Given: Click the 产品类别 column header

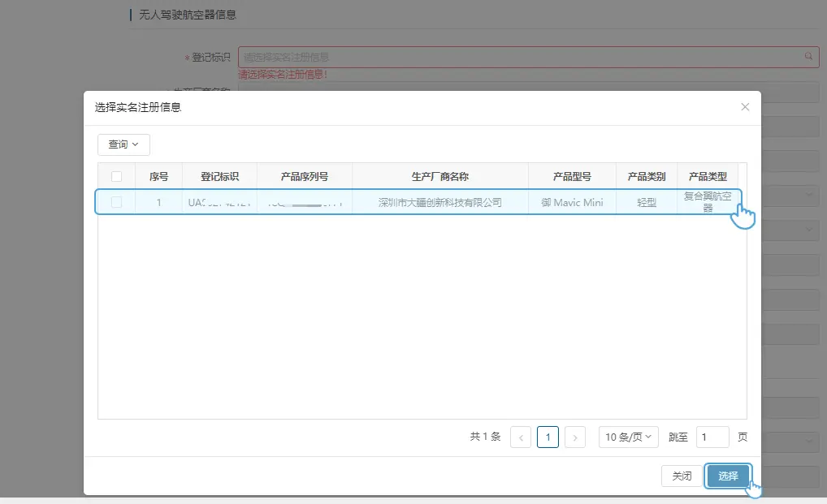Looking at the screenshot, I should [647, 175].
